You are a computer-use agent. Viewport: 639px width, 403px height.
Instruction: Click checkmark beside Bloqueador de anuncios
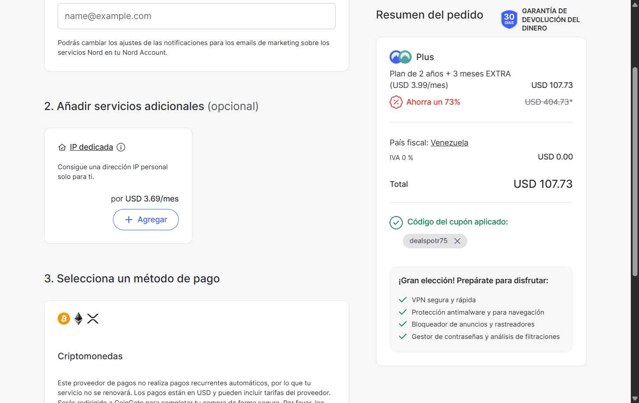(x=403, y=324)
